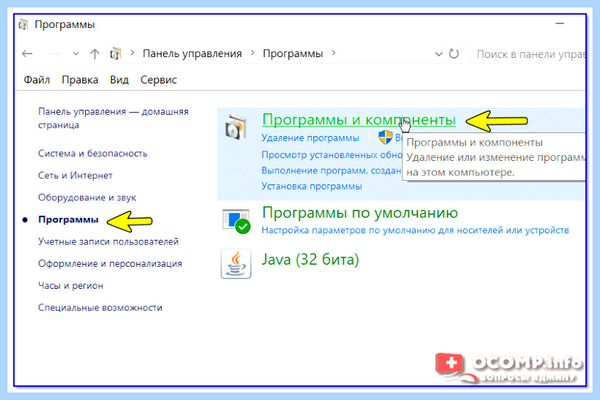Open Сеть и Интернет category
600x400 pixels.
click(75, 175)
